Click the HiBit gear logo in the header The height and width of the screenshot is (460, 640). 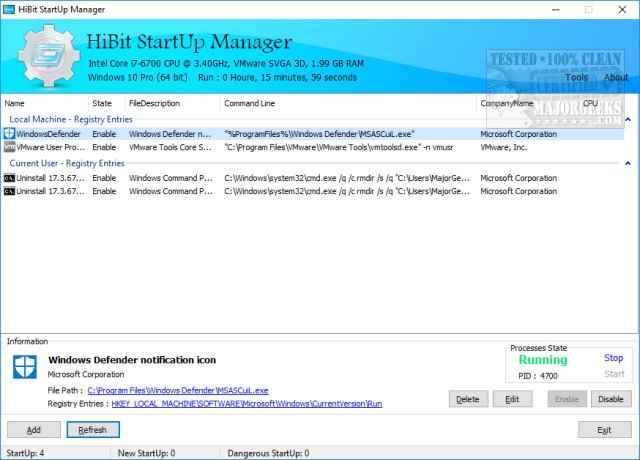tap(49, 55)
